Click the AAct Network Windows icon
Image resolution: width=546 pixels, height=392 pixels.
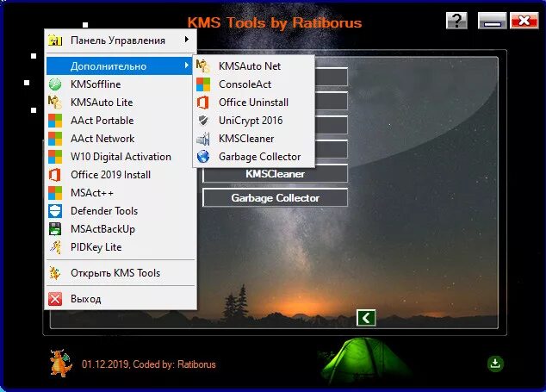[x=55, y=139]
